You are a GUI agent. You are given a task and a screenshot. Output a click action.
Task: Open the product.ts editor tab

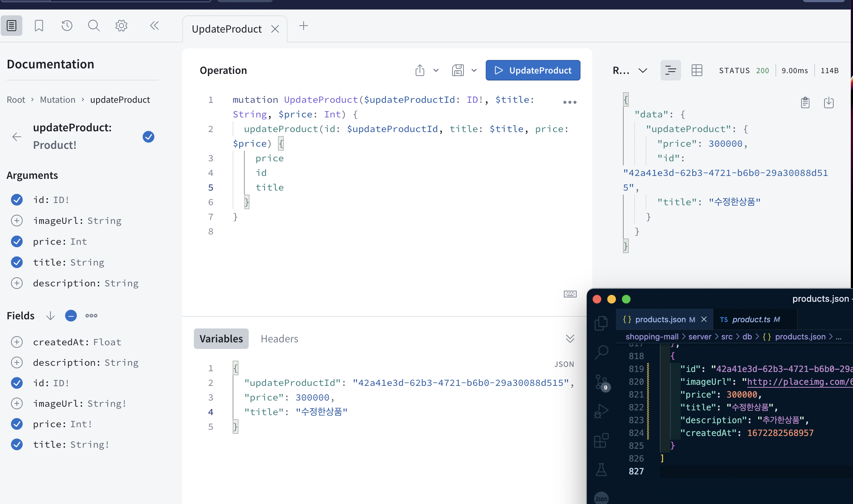tap(751, 319)
